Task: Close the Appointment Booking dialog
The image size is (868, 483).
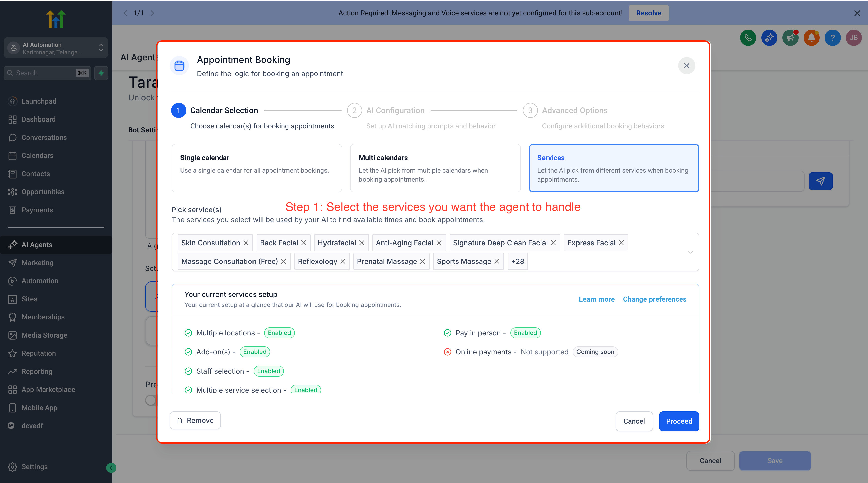Action: click(686, 66)
